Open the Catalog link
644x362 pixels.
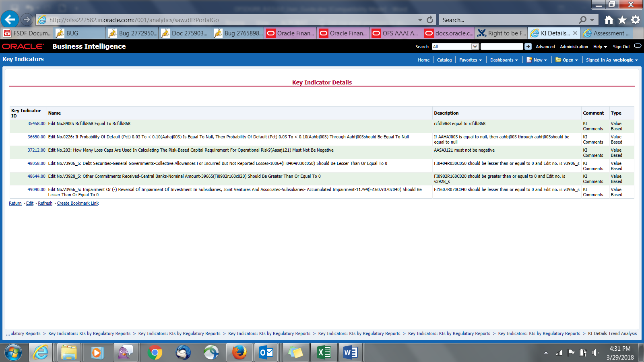pyautogui.click(x=444, y=60)
